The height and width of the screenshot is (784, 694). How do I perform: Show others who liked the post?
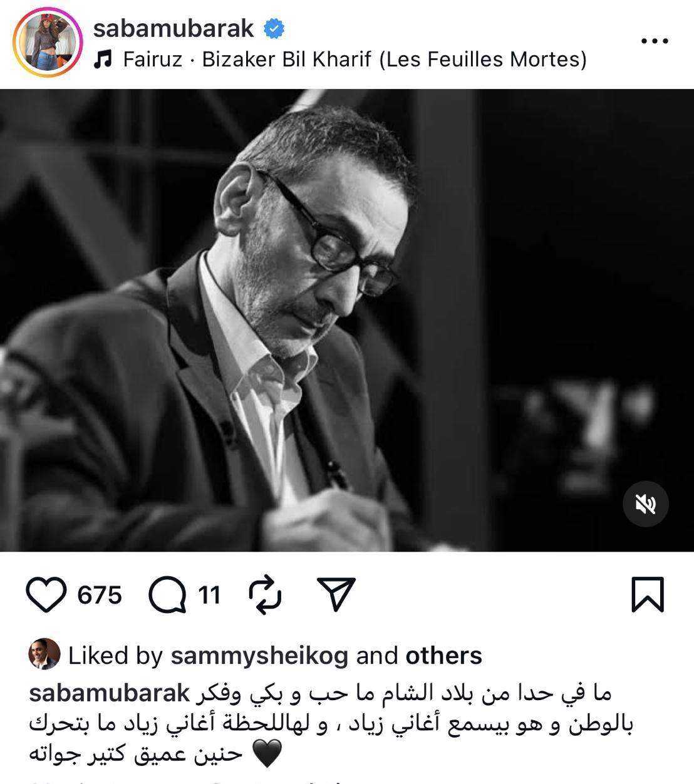tap(444, 656)
